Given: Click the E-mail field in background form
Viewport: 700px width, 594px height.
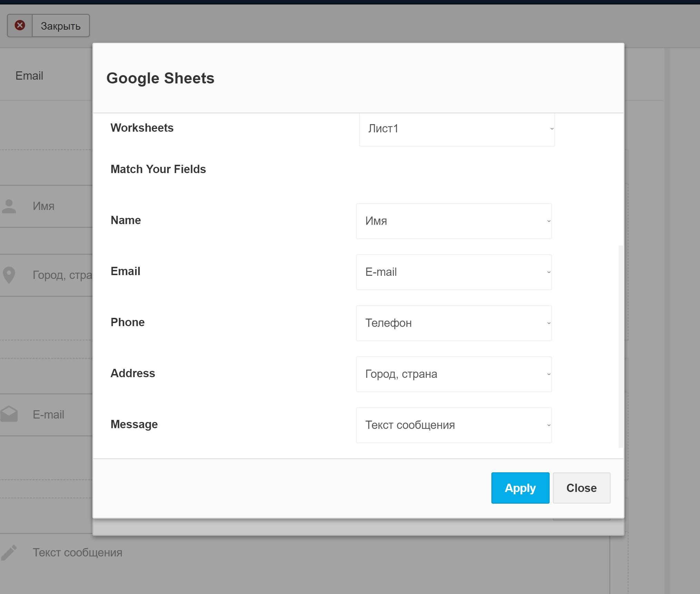Looking at the screenshot, I should point(46,415).
